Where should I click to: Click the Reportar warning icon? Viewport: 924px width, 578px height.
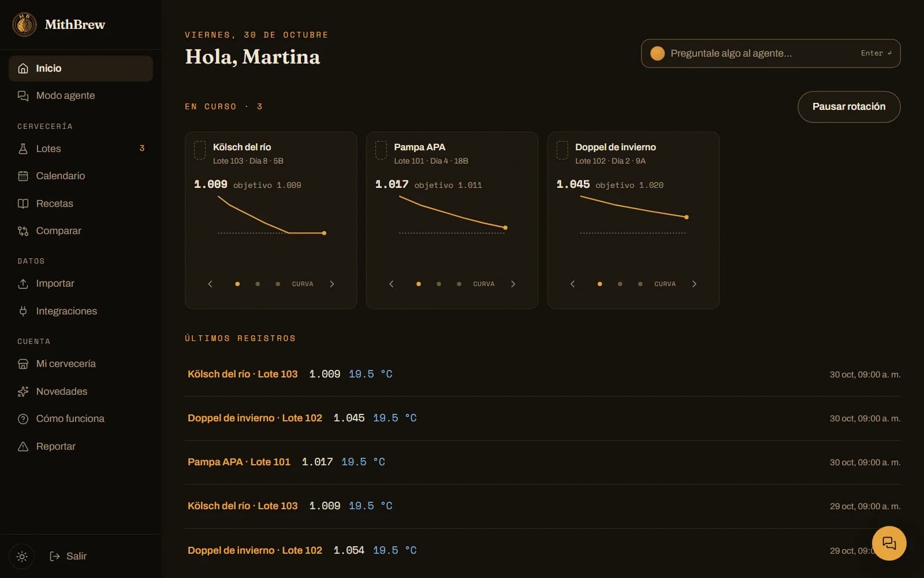(23, 446)
